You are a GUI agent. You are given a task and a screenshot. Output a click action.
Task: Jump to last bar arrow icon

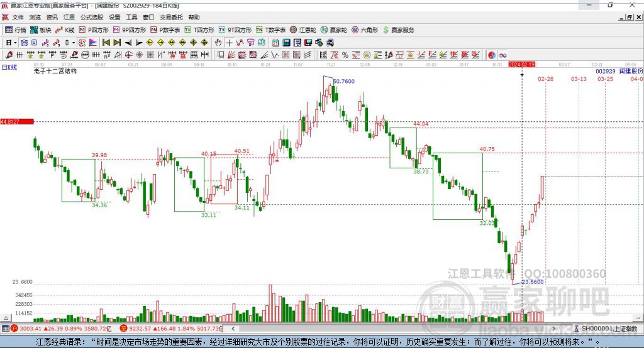point(117,43)
